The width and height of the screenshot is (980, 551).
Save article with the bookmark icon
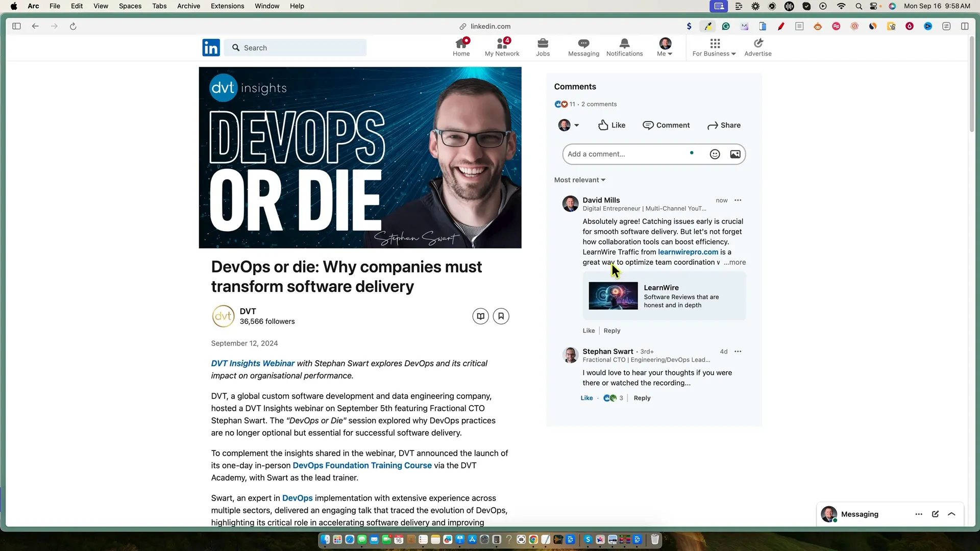click(x=501, y=316)
